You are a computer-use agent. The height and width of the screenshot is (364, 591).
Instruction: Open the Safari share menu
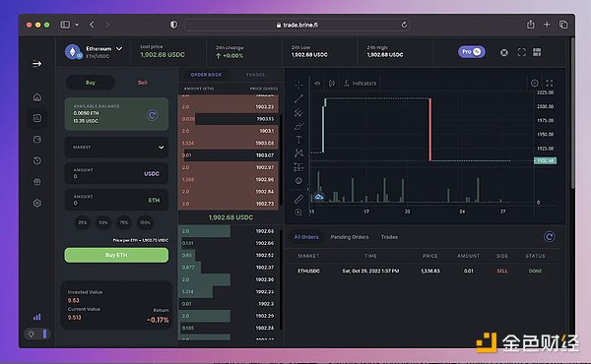point(531,25)
